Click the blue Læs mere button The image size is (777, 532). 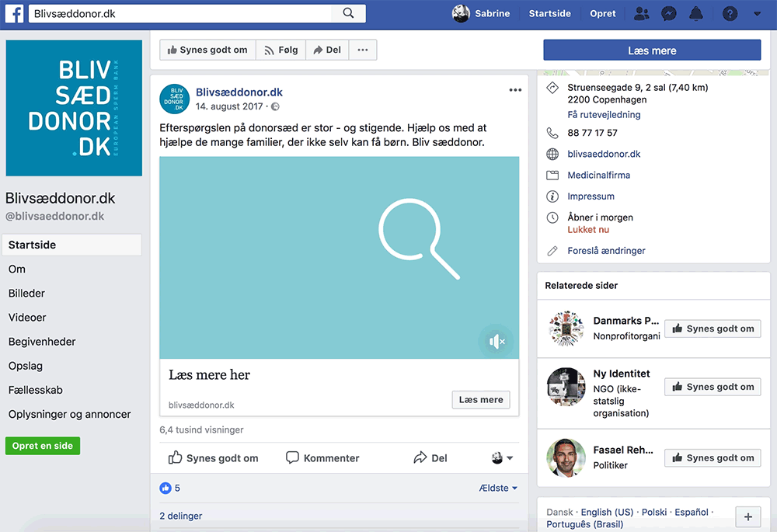[x=652, y=50]
